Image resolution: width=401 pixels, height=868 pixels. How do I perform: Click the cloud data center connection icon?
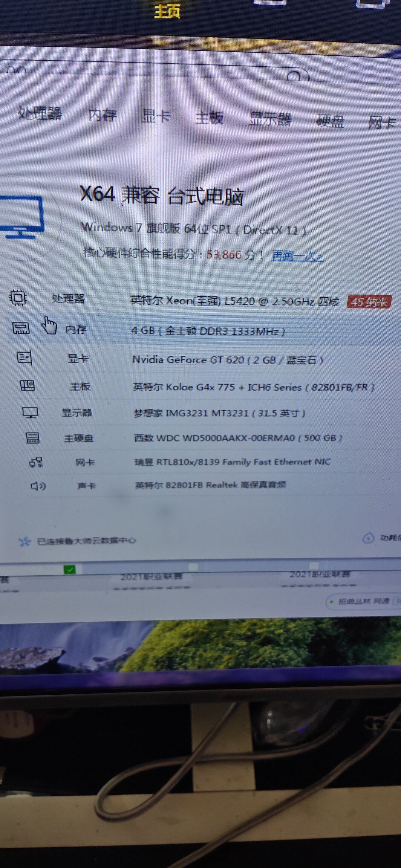pyautogui.click(x=25, y=542)
